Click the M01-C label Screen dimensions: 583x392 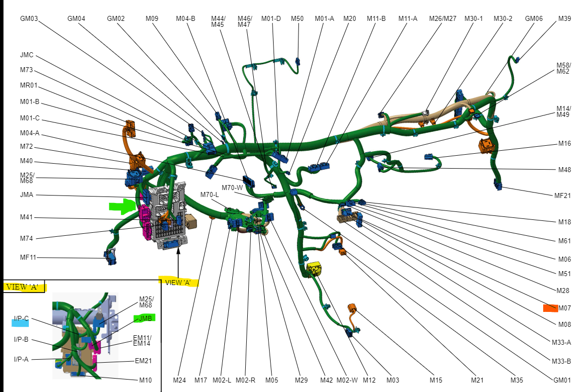30,118
